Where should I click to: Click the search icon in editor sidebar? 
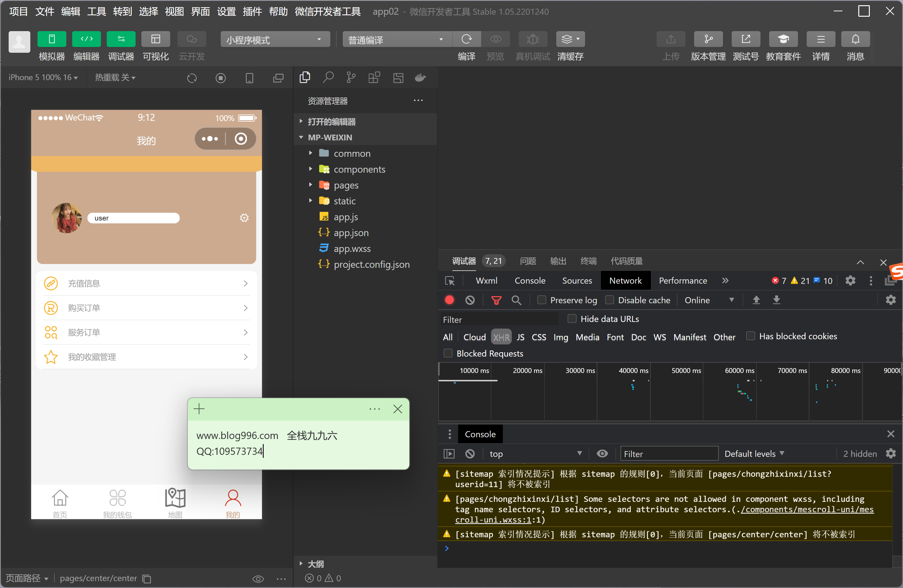click(328, 77)
